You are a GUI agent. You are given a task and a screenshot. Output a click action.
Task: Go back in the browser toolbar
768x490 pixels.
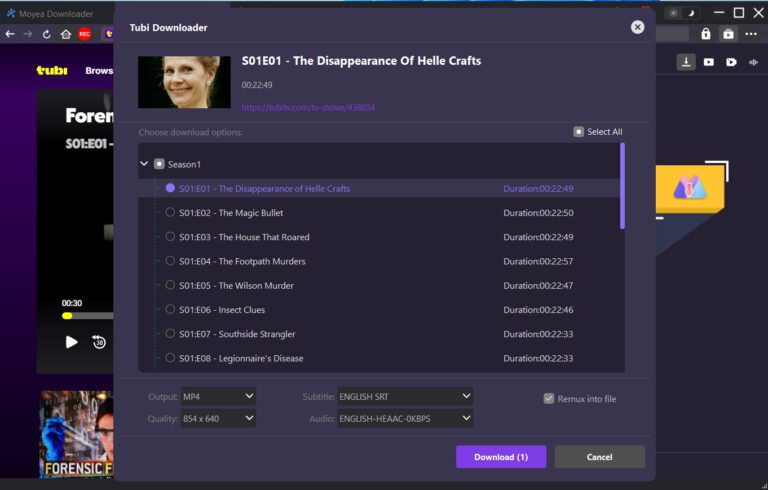(10, 34)
